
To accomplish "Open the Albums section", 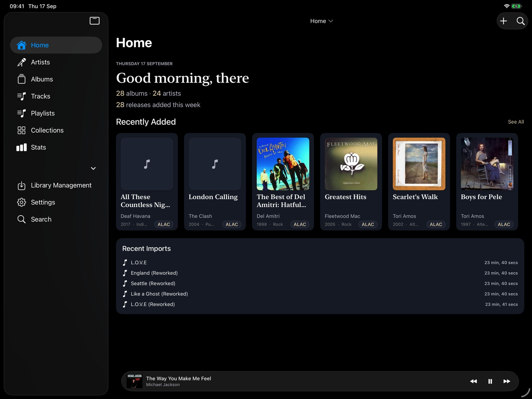I will coord(56,79).
